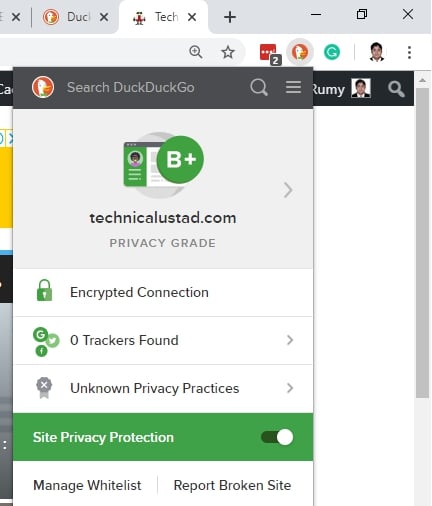
Task: Click the red LastPass extension icon
Action: pos(269,53)
